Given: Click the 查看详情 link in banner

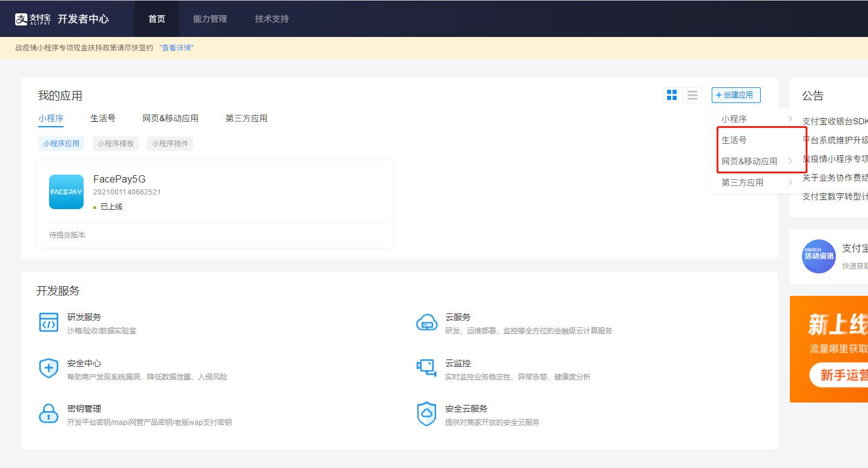Looking at the screenshot, I should [x=176, y=48].
